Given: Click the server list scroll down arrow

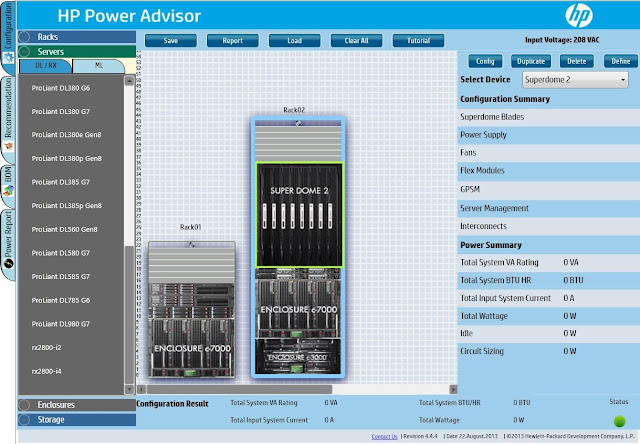Looking at the screenshot, I should [x=129, y=389].
